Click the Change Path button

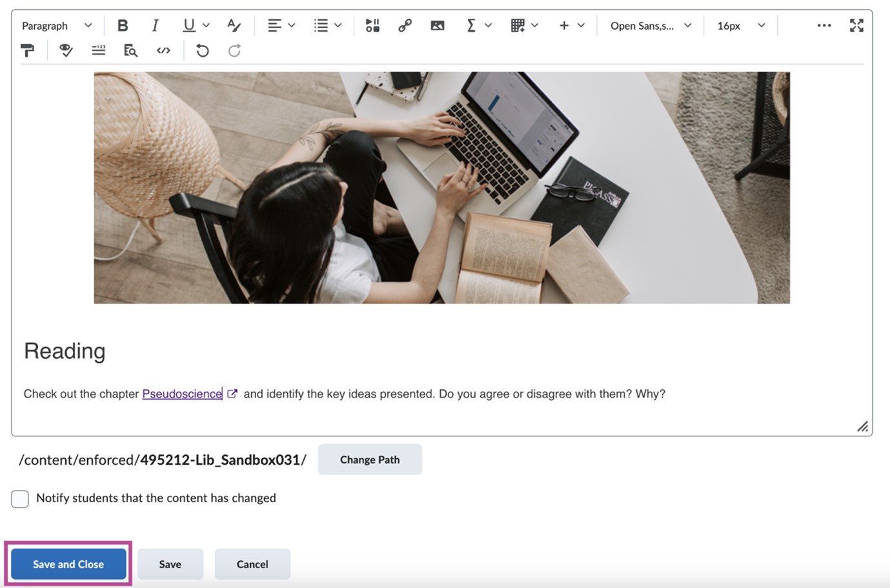[370, 460]
